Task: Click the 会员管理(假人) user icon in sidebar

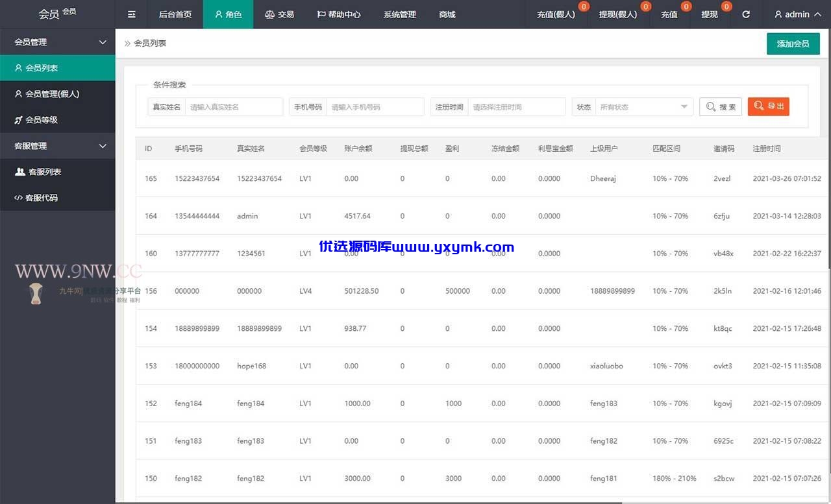Action: pyautogui.click(x=18, y=94)
